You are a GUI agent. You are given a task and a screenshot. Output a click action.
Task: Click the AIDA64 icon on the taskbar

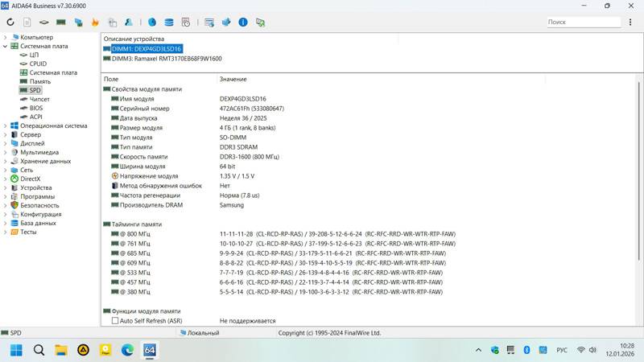pos(150,350)
